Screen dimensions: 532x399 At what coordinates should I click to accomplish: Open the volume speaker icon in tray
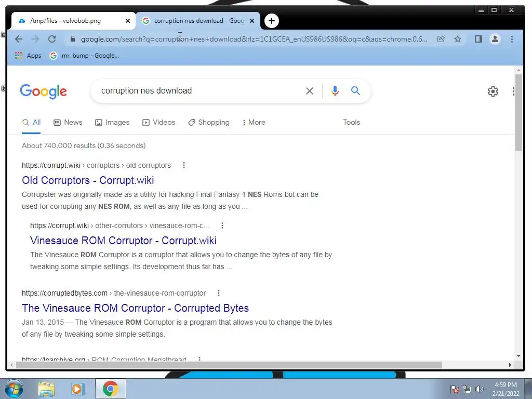[480, 389]
